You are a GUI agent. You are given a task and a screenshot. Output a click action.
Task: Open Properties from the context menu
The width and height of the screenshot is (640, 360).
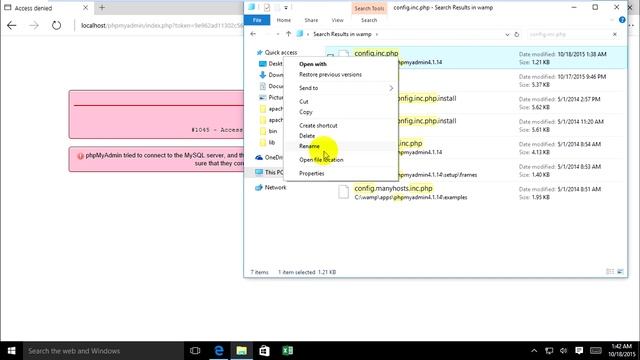click(x=311, y=173)
